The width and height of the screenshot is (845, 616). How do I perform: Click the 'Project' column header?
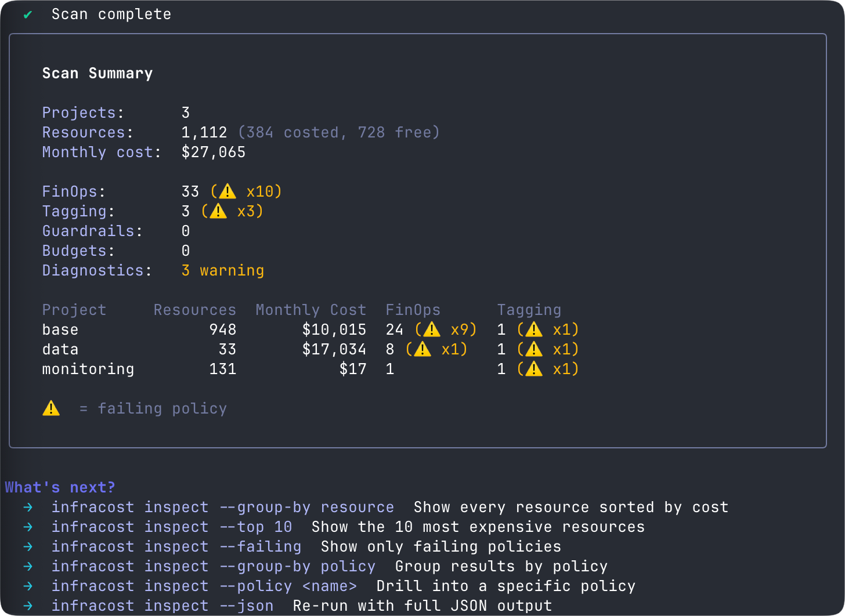point(74,310)
